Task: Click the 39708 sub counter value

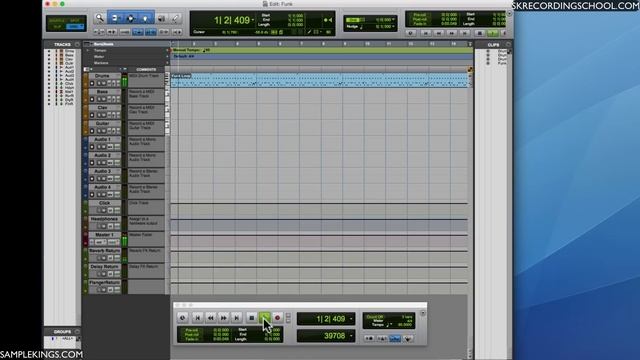Action: [335, 336]
